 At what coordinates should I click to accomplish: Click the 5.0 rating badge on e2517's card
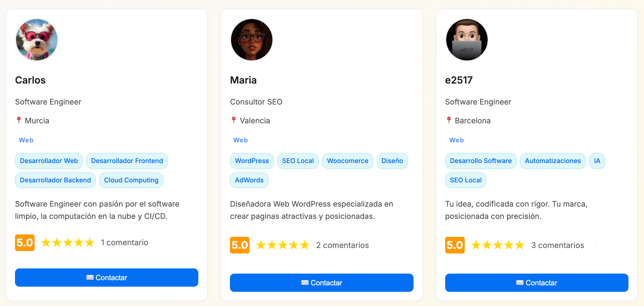(x=454, y=245)
